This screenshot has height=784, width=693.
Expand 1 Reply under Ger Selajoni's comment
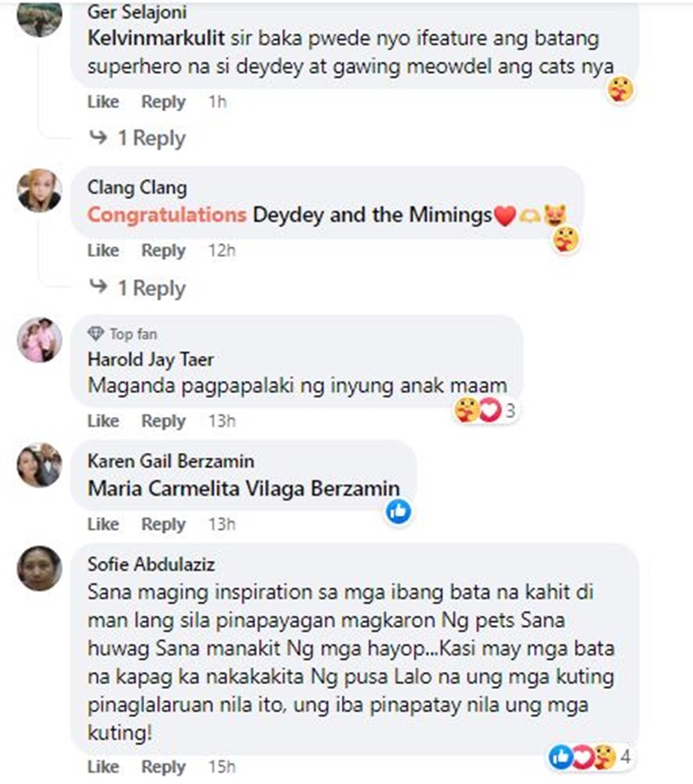(x=152, y=138)
